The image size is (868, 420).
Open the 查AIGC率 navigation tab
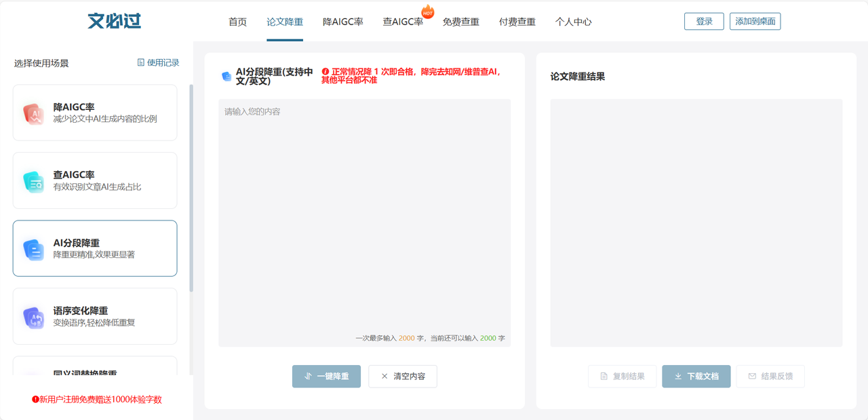click(403, 22)
